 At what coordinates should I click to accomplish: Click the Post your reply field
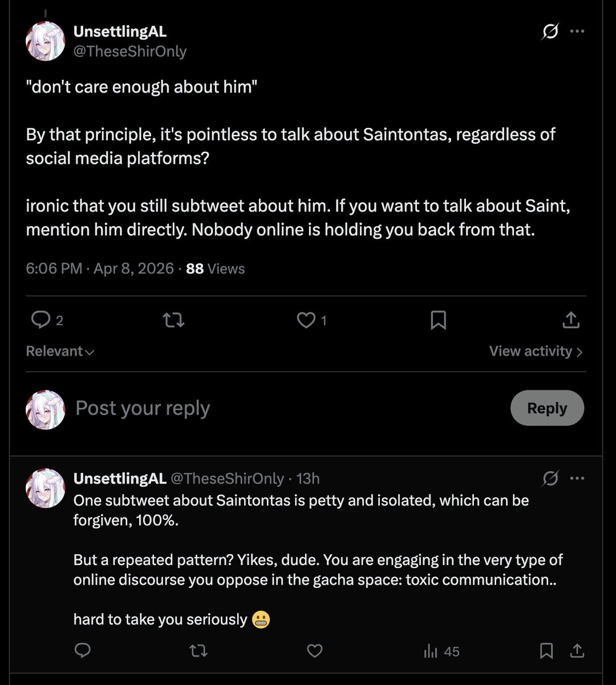[x=285, y=408]
